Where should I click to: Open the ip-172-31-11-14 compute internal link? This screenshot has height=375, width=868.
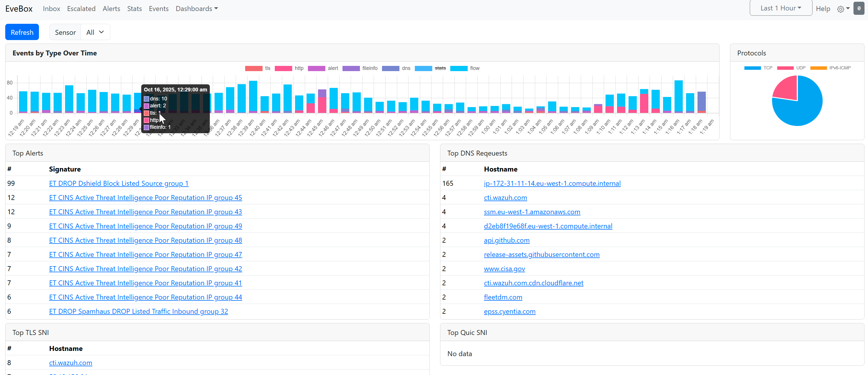[552, 183]
